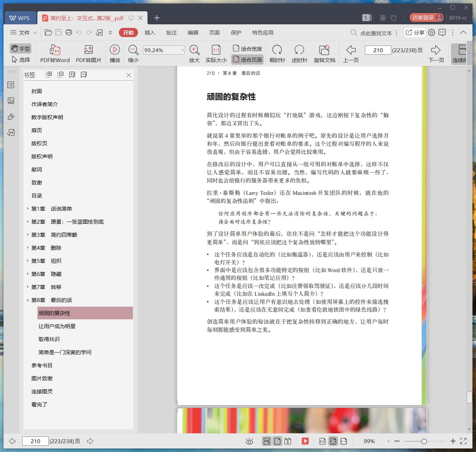
Task: Go to 下一页 with right arrow
Action: (x=436, y=50)
